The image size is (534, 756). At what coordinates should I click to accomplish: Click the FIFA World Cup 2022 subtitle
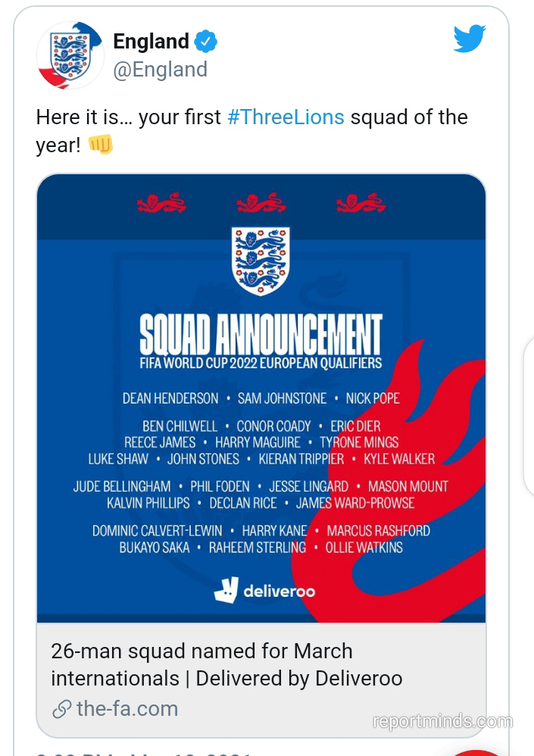coord(261,363)
